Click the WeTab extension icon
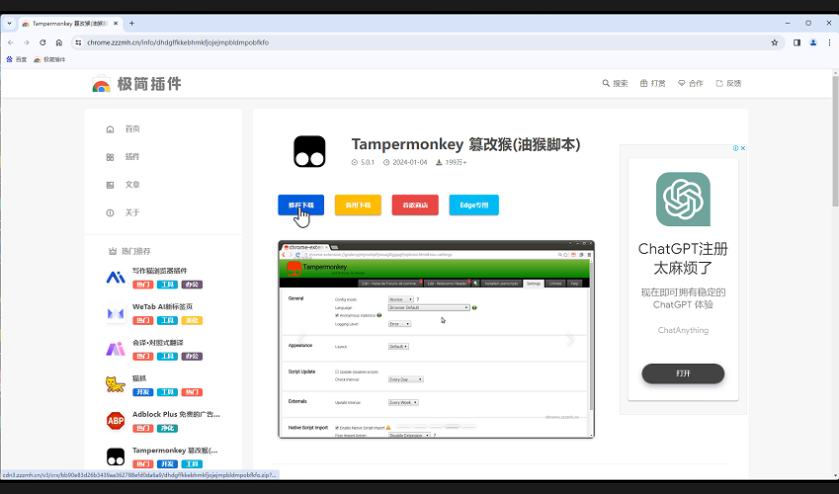 pos(116,313)
